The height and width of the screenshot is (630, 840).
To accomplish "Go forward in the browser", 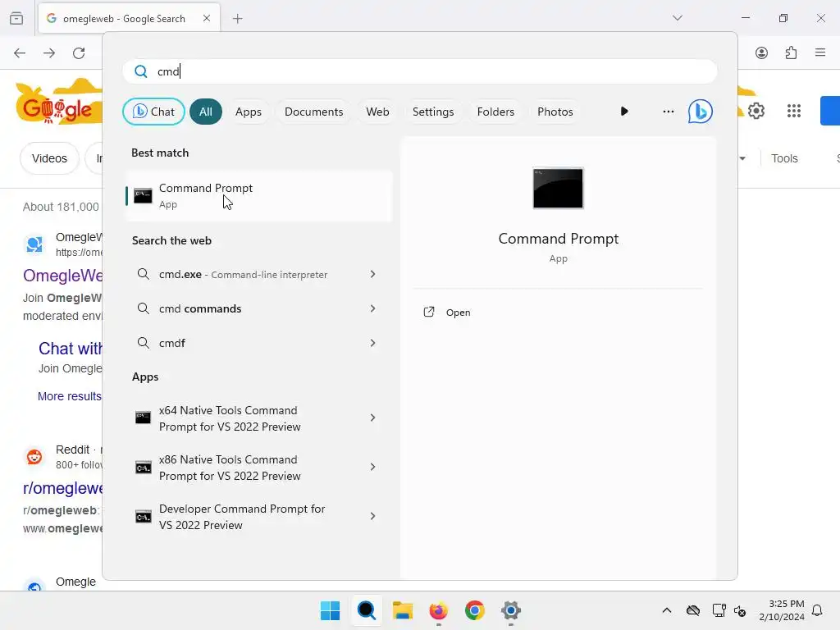I will pos(49,53).
